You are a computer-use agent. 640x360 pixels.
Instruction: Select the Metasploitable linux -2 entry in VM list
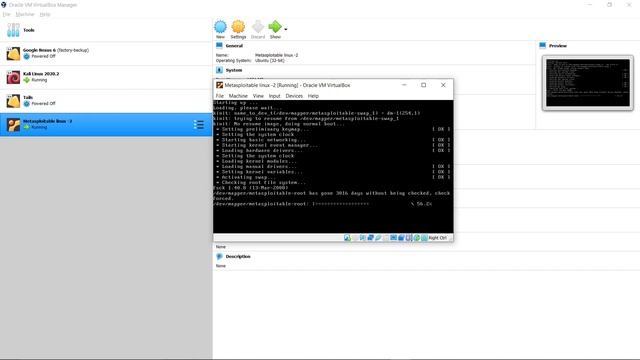tap(106, 124)
